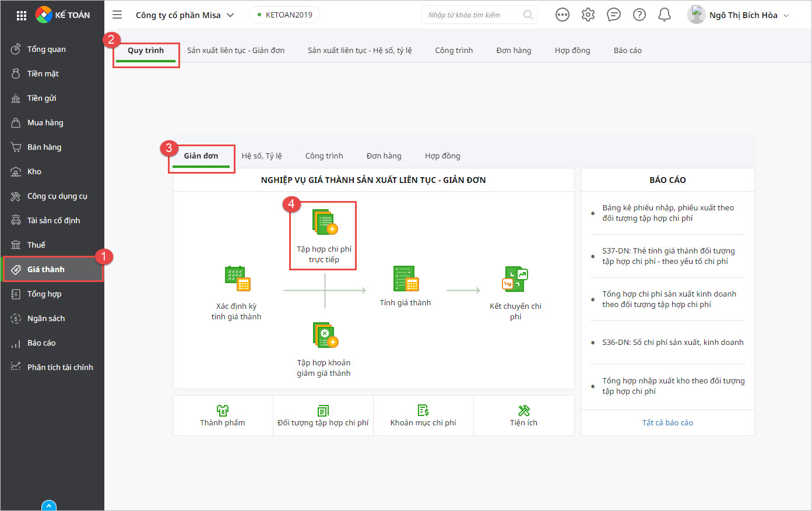The height and width of the screenshot is (511, 812).
Task: Open Bảng kê phiếu nhập, phiếu xuất report
Action: pos(668,213)
